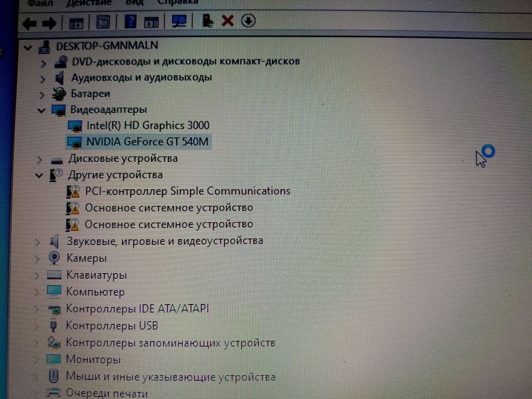
Task: Select Мыши и иные указывающие устройства
Action: coord(170,377)
